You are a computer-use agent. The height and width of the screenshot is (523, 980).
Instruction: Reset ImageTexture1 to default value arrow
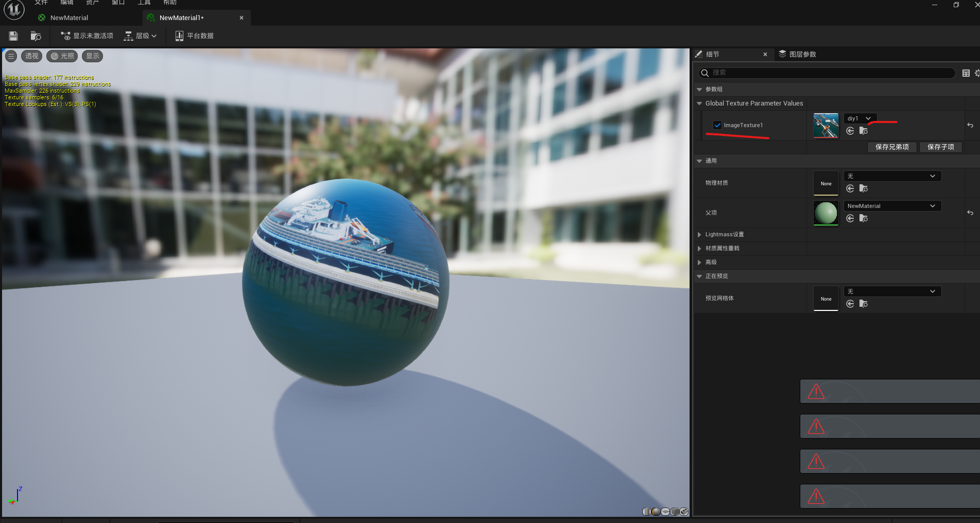pos(970,125)
